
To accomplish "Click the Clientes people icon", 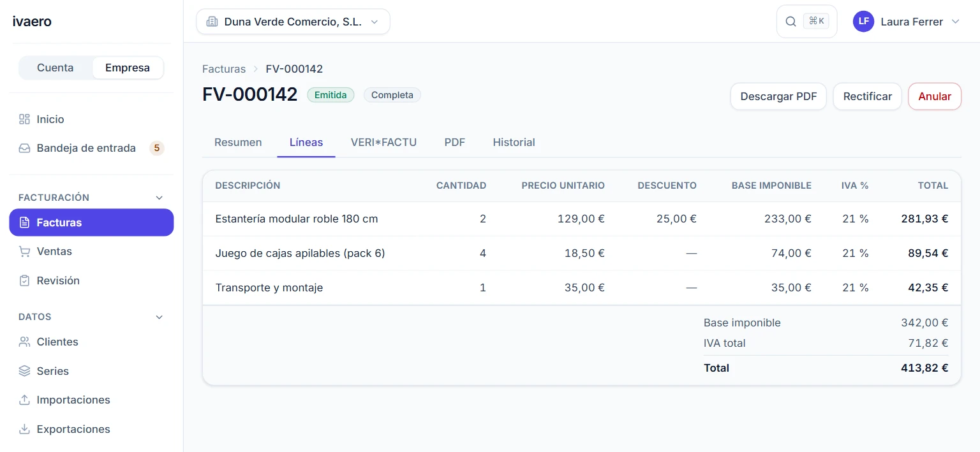I will (x=24, y=342).
